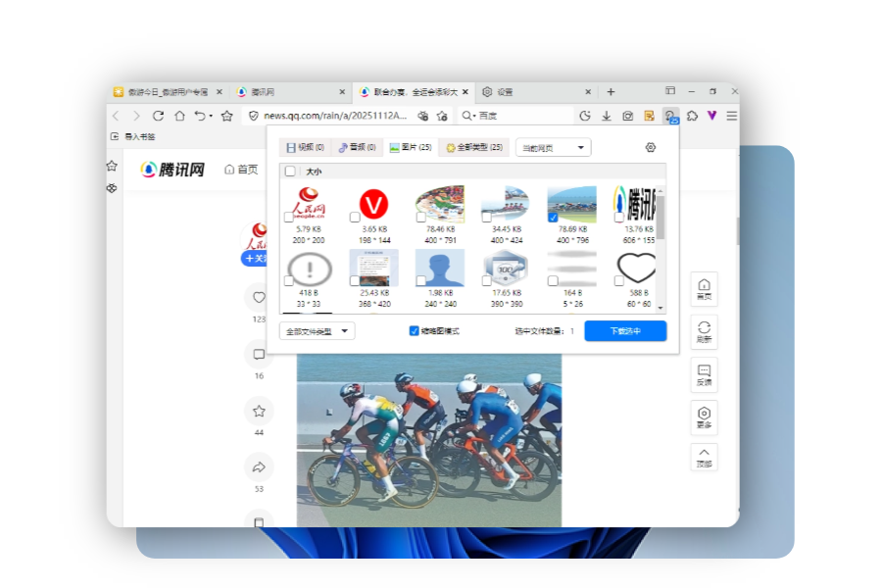Switch to the 设置 browser tab

536,92
